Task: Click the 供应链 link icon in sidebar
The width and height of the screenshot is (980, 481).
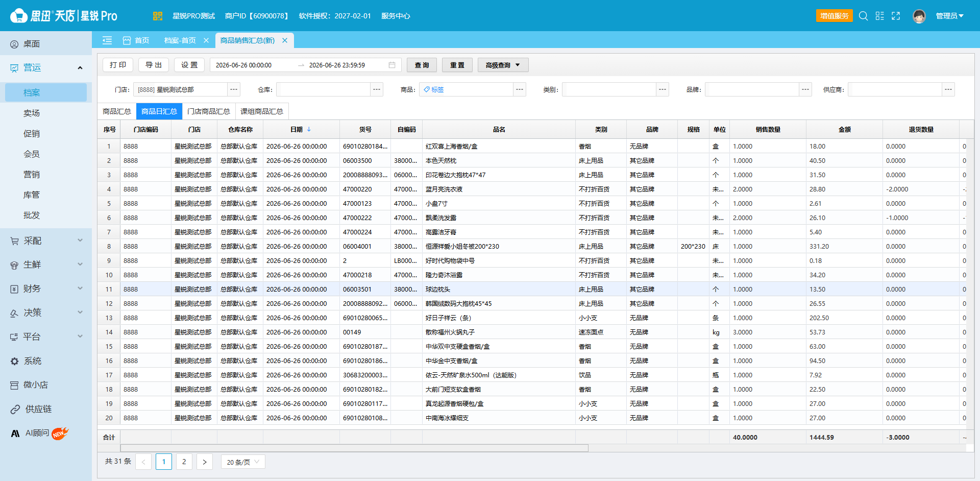Action: (x=15, y=410)
